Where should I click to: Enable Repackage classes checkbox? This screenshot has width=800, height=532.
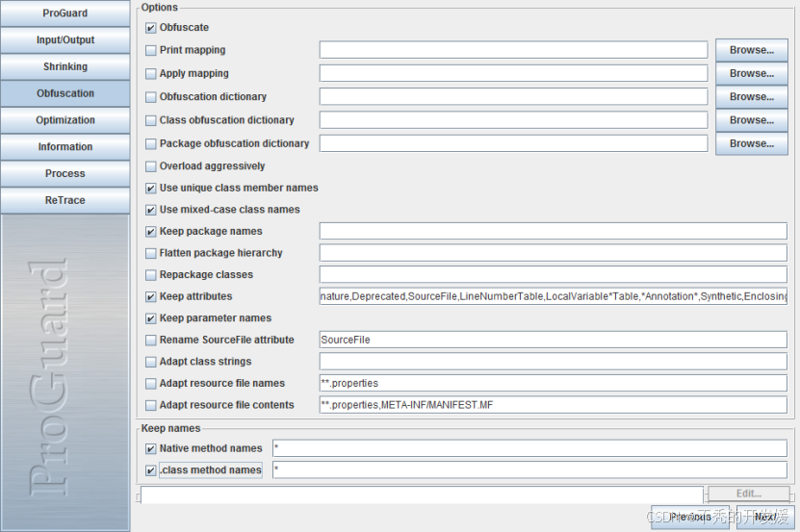(x=150, y=275)
